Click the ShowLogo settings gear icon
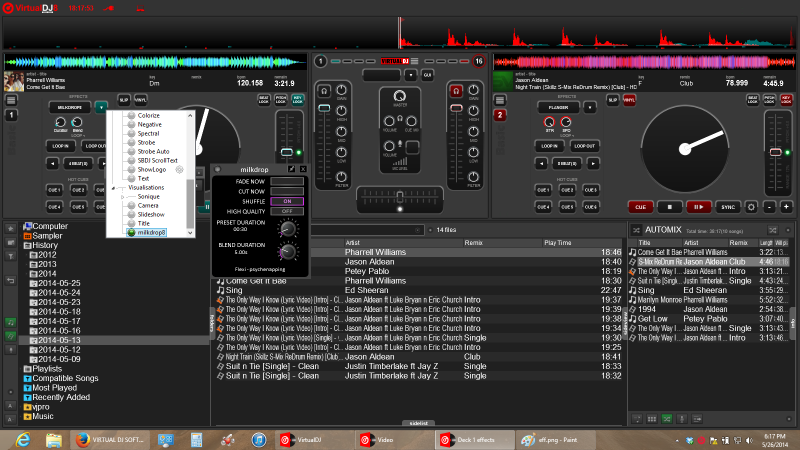This screenshot has height=450, width=800. (180, 169)
